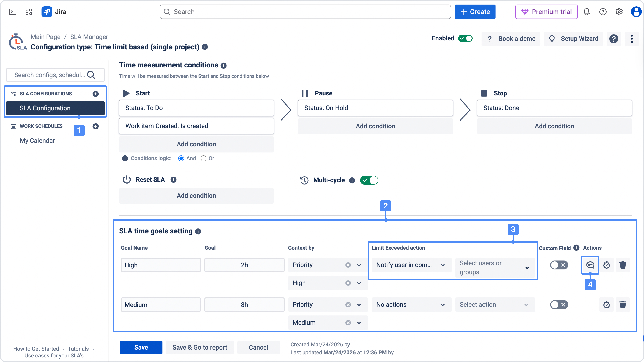Open the No actions dropdown for Medium
Viewport: 644px width, 362px height.
(x=411, y=305)
